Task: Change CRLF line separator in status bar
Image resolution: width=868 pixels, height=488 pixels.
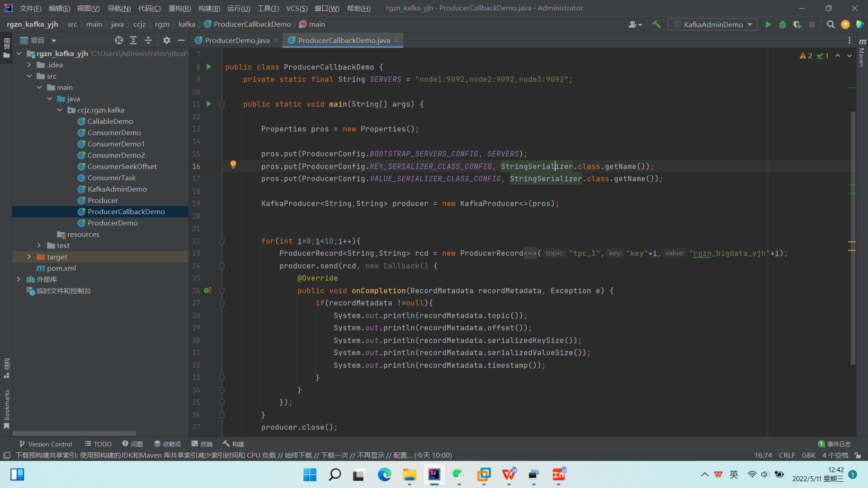Action: (x=787, y=455)
